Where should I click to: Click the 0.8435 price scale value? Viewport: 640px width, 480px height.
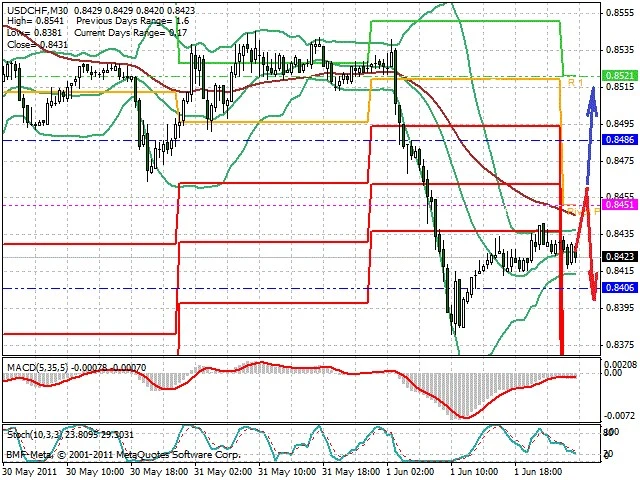pos(620,234)
